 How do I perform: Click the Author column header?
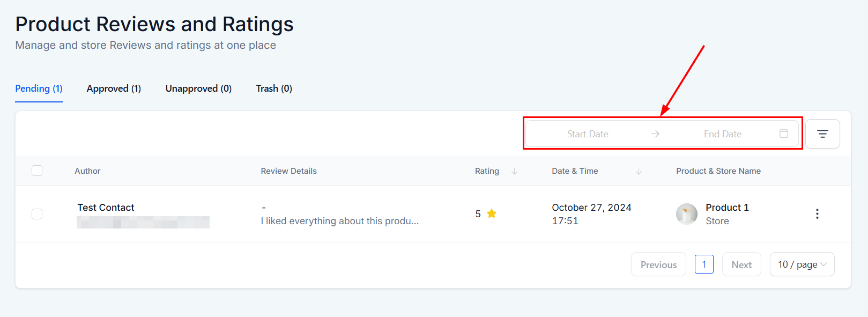pos(87,171)
